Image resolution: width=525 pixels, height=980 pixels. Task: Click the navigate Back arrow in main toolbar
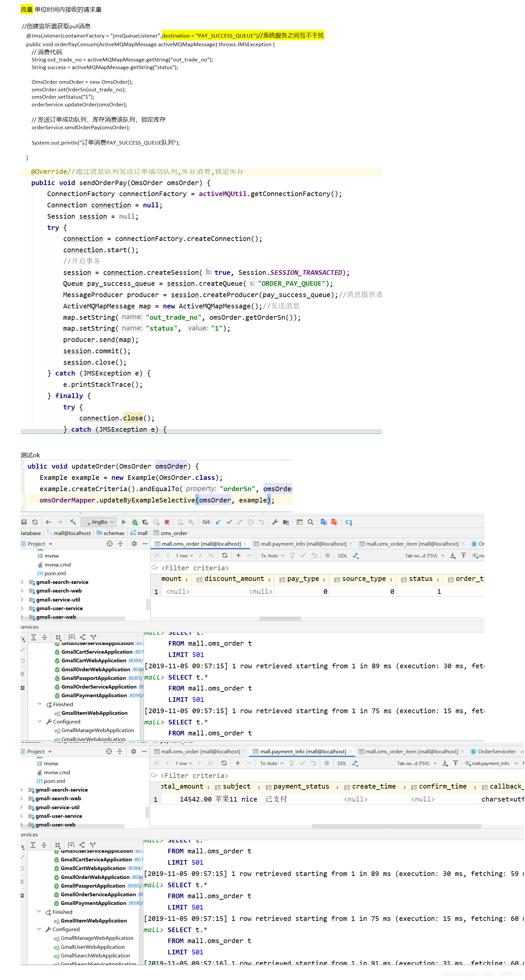48,522
